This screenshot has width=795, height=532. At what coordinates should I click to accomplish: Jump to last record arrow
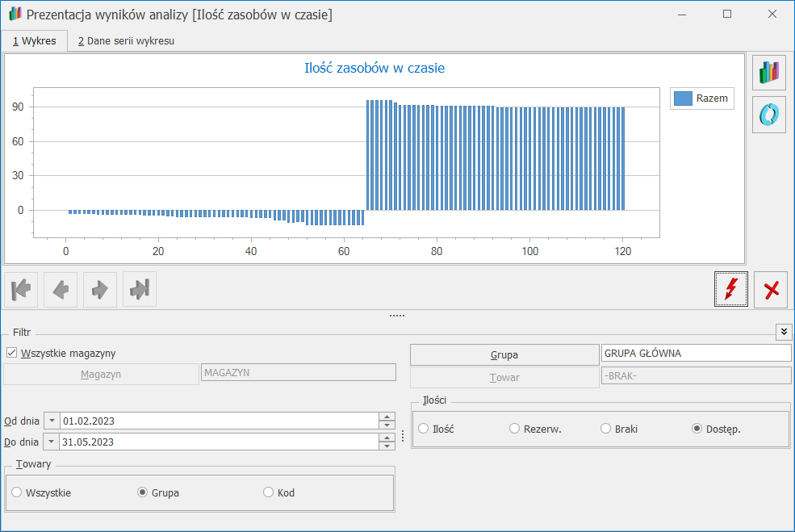click(x=140, y=290)
